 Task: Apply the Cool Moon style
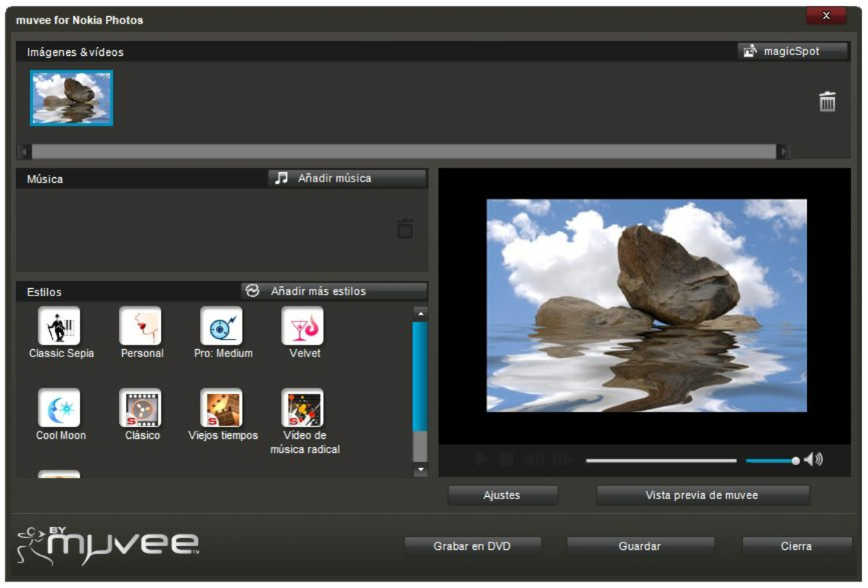click(60, 408)
